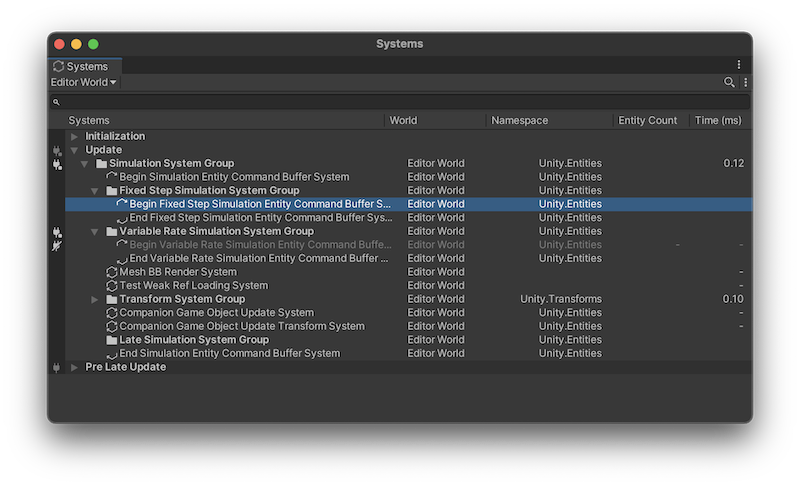Click the Late Simulation System Group folder icon

pos(111,340)
